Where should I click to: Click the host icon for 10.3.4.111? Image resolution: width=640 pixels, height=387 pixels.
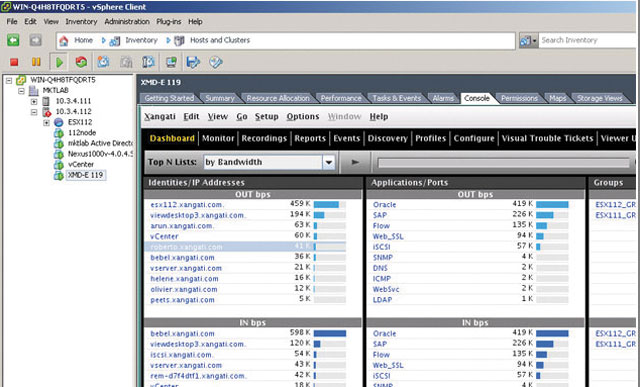coord(46,101)
